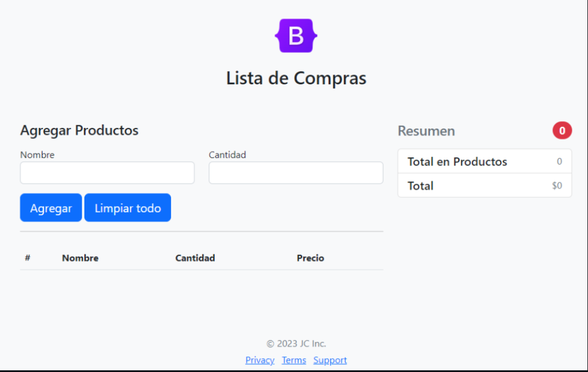This screenshot has width=588, height=372.
Task: Click the red counter badge beside Resumen
Action: tap(562, 131)
